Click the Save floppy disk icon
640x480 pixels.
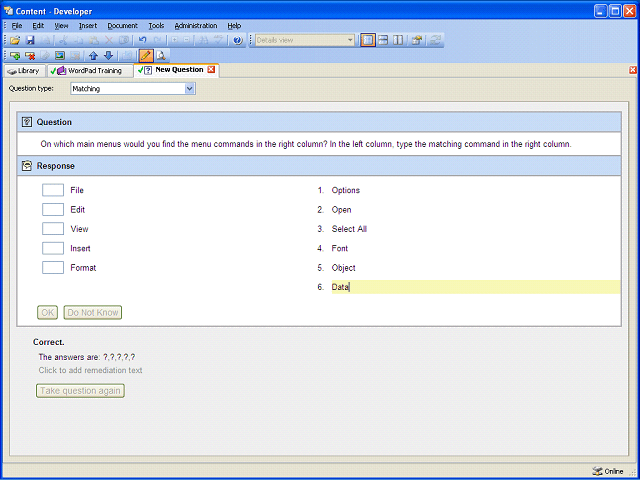tap(30, 40)
